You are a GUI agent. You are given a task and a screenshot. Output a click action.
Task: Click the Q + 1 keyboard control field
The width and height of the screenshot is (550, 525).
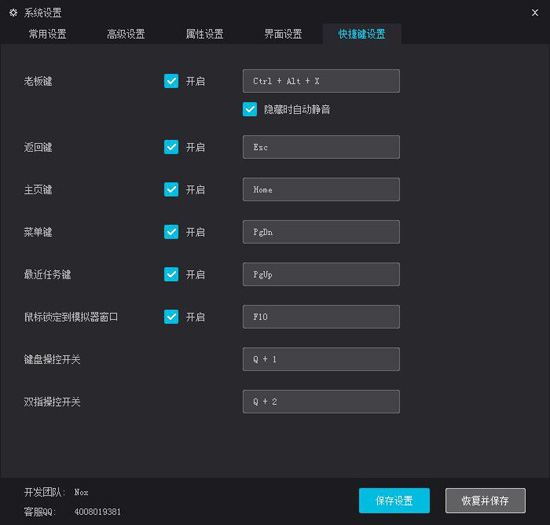coord(321,359)
